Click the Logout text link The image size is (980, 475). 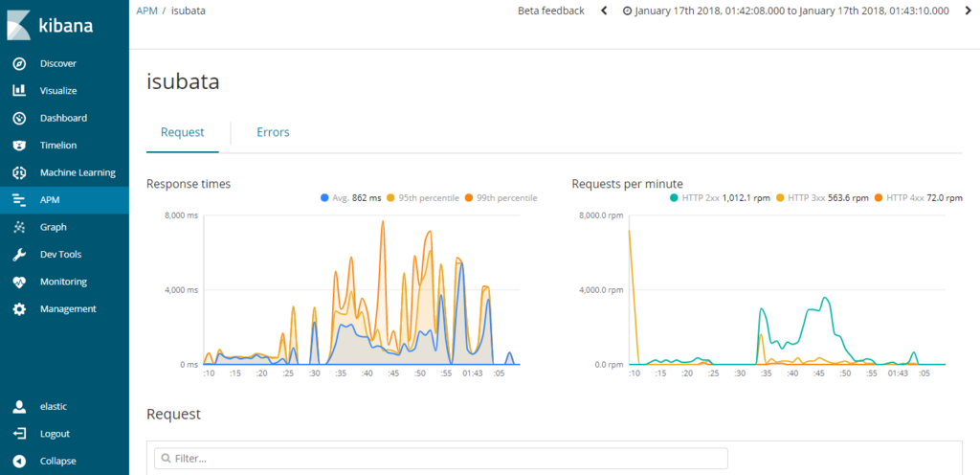[x=55, y=434]
